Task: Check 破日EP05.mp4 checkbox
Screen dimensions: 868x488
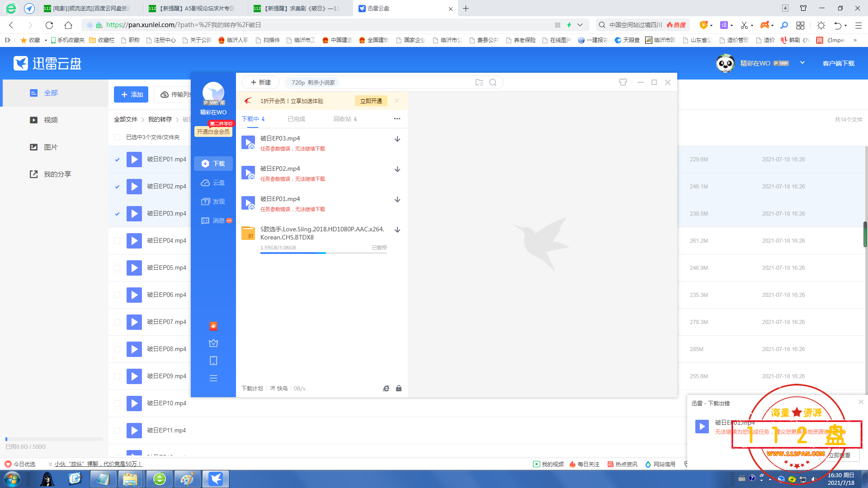Action: 117,268
